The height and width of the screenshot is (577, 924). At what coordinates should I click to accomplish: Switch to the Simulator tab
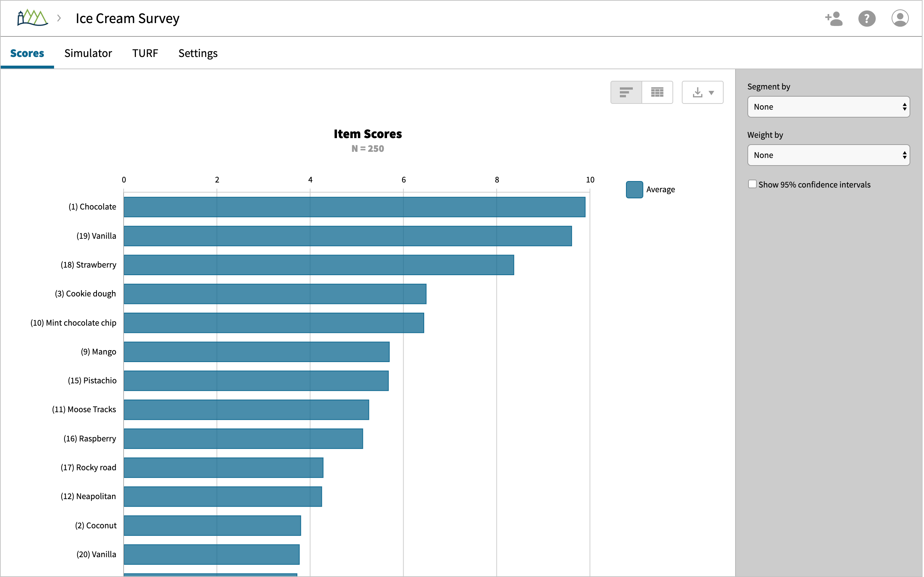(88, 53)
